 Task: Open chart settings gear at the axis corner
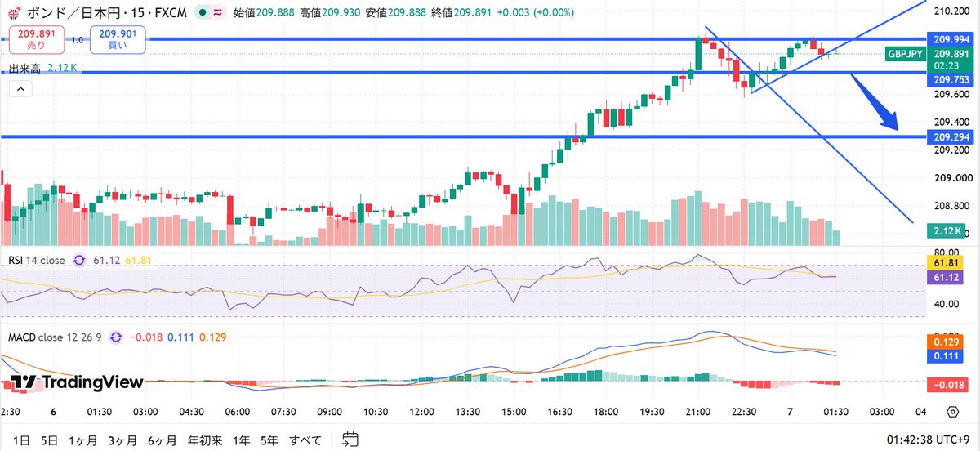(x=952, y=411)
